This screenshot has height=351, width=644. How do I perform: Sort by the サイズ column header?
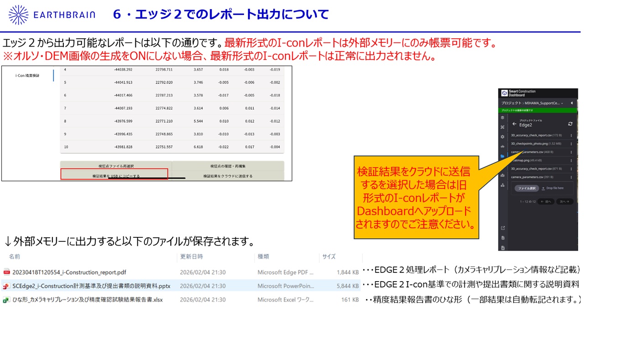(329, 257)
